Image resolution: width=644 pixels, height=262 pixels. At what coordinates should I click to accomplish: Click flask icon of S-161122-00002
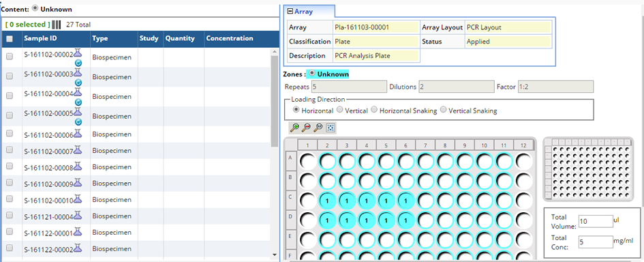tap(78, 248)
